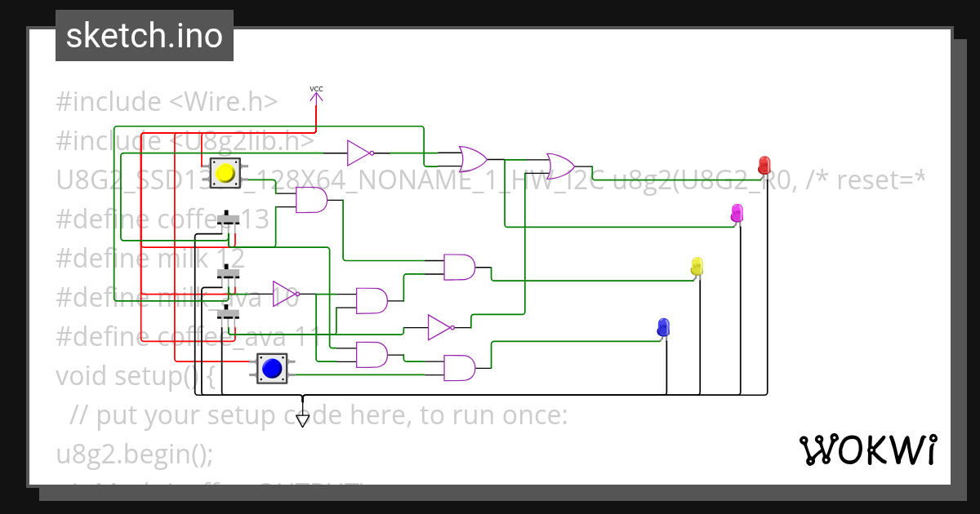The width and height of the screenshot is (980, 514).
Task: Select the blue LED component
Action: [x=663, y=327]
